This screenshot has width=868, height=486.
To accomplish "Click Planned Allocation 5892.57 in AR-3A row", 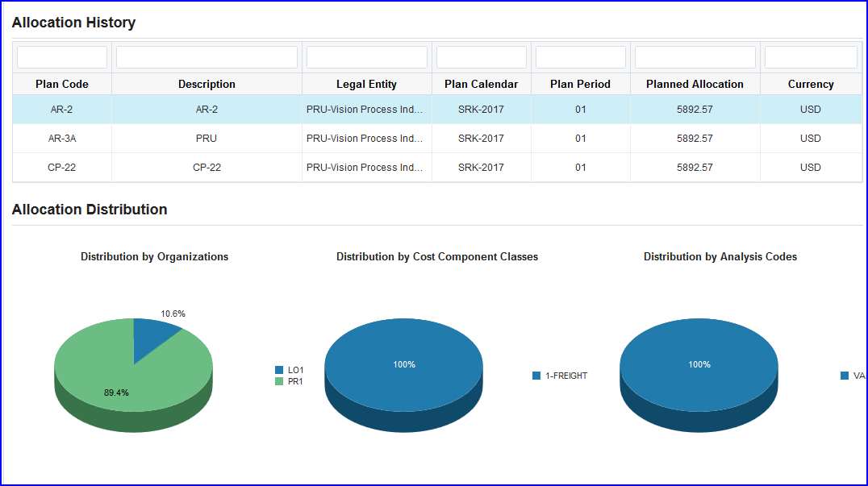I will tap(695, 139).
